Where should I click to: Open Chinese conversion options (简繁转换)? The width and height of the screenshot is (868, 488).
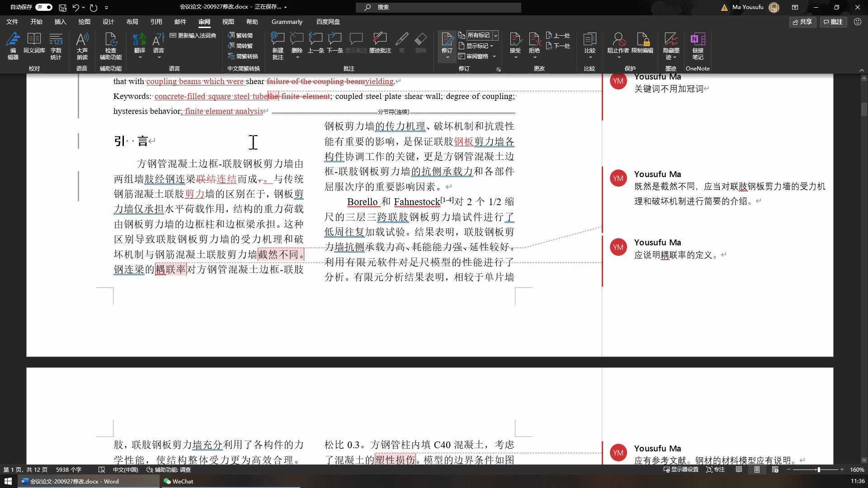tap(243, 56)
